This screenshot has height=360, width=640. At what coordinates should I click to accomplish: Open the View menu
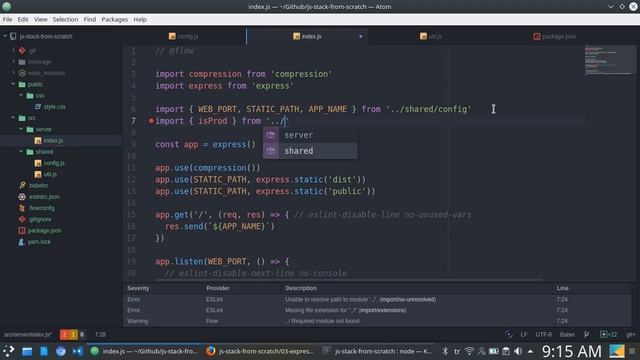point(40,19)
